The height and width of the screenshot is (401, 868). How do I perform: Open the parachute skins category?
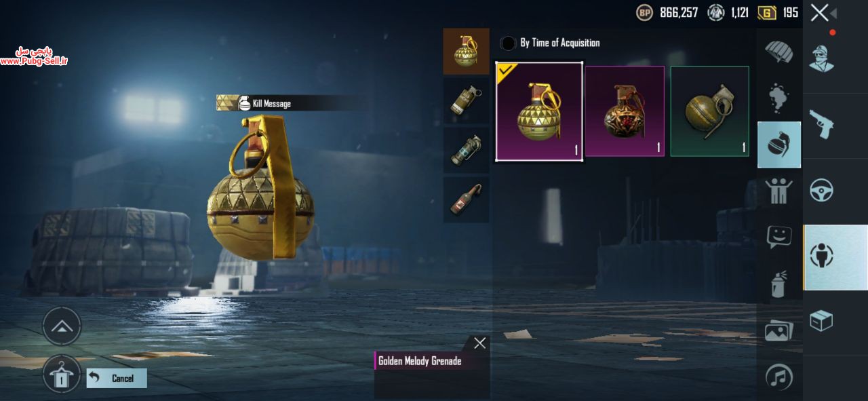tap(778, 52)
